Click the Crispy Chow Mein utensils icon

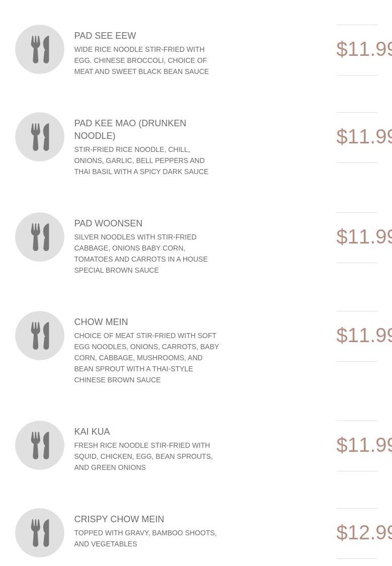[x=40, y=533]
